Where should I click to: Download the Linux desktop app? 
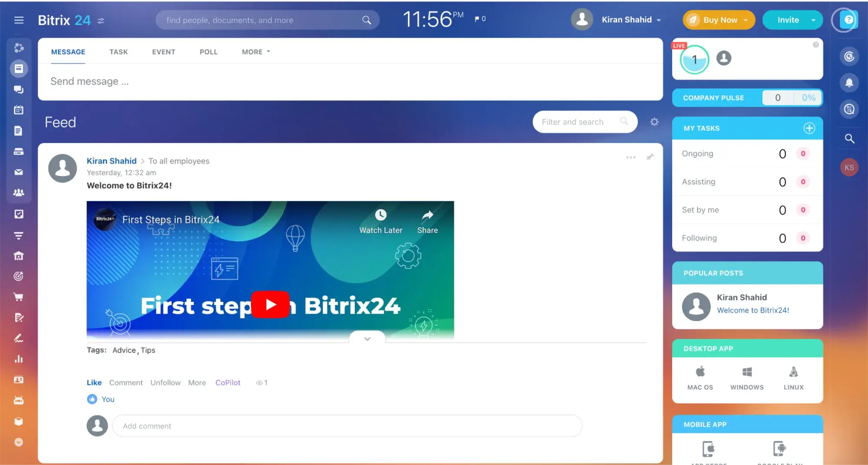793,379
